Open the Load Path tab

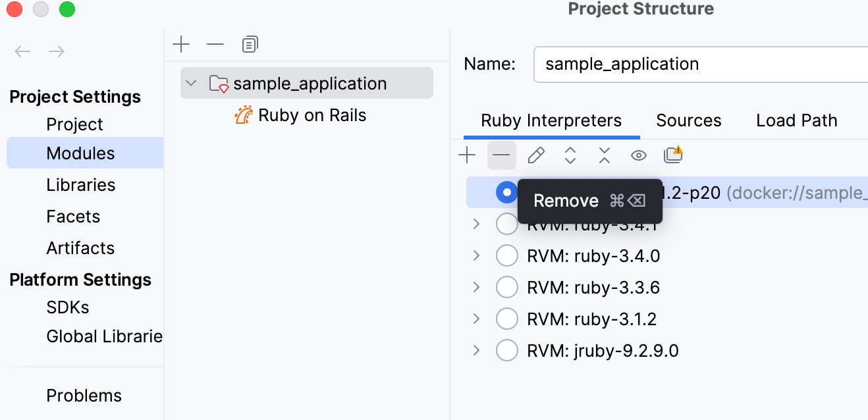coord(796,120)
